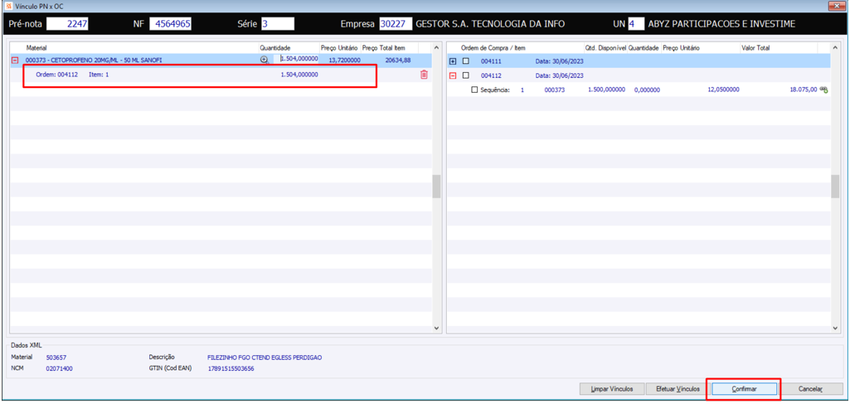Click the Série field showing 3
Screen dimensions: 850x404
coord(278,24)
